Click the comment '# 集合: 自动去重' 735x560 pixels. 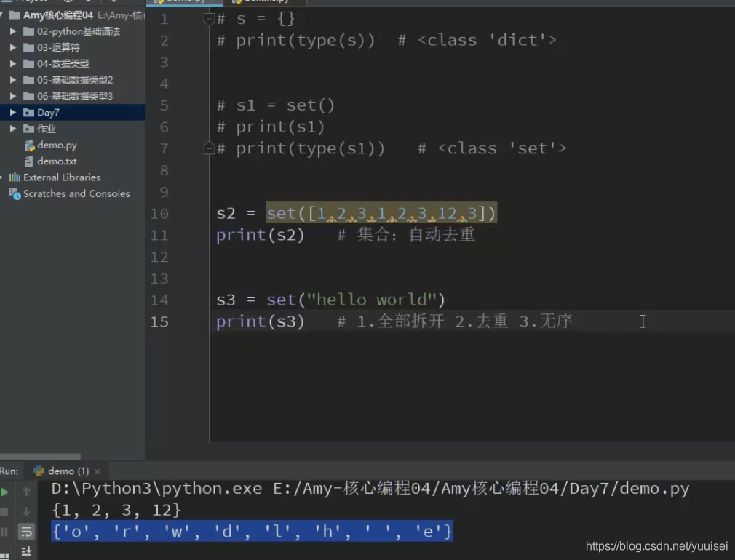(x=406, y=235)
